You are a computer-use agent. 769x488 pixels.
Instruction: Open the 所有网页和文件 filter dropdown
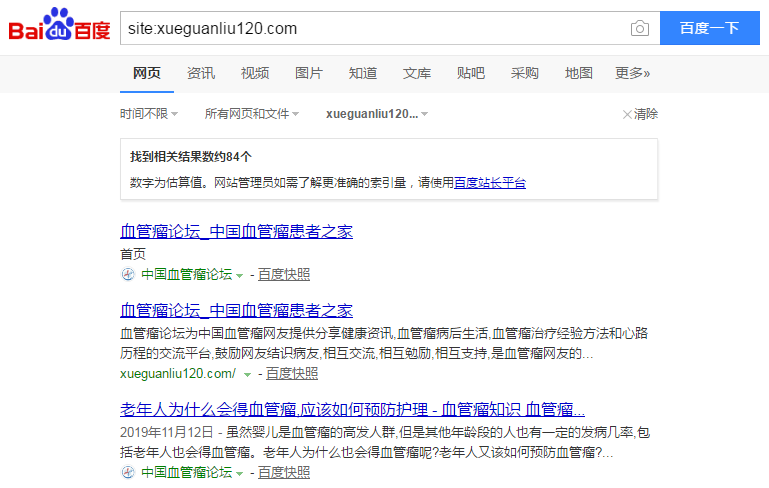point(252,114)
